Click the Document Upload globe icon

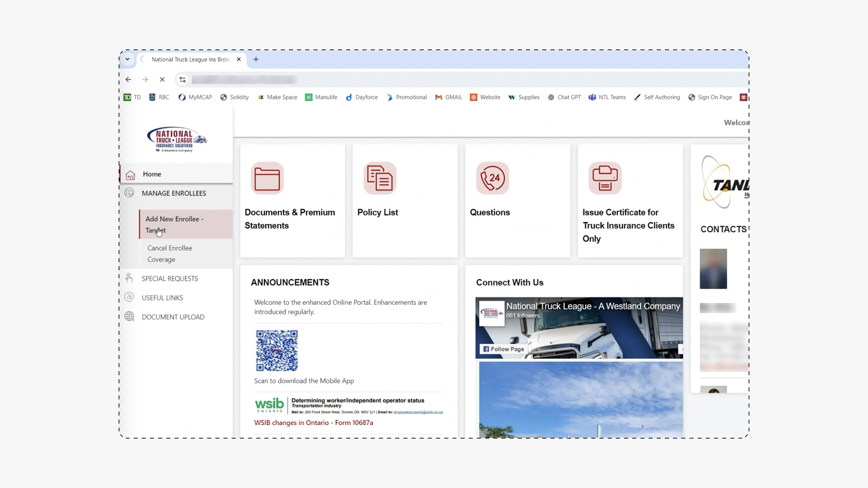click(129, 316)
